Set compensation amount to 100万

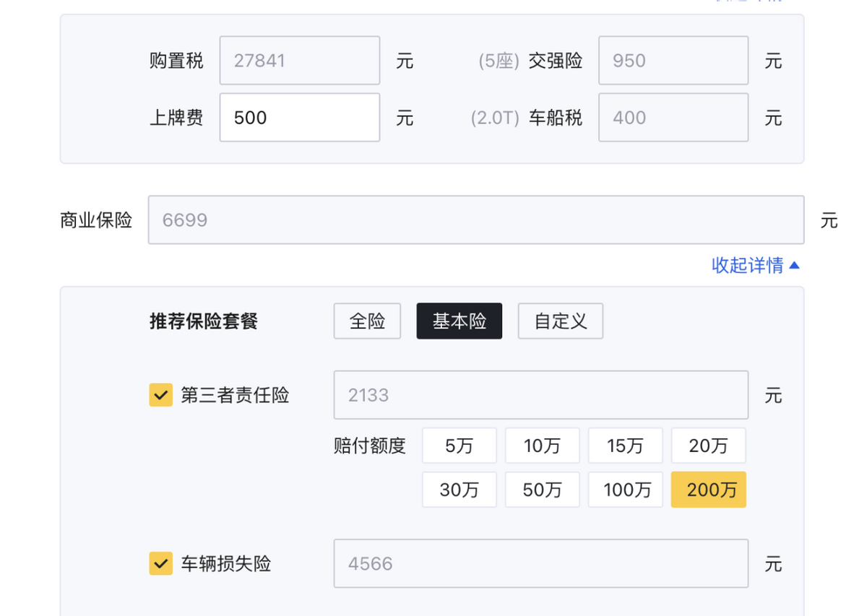tap(625, 490)
